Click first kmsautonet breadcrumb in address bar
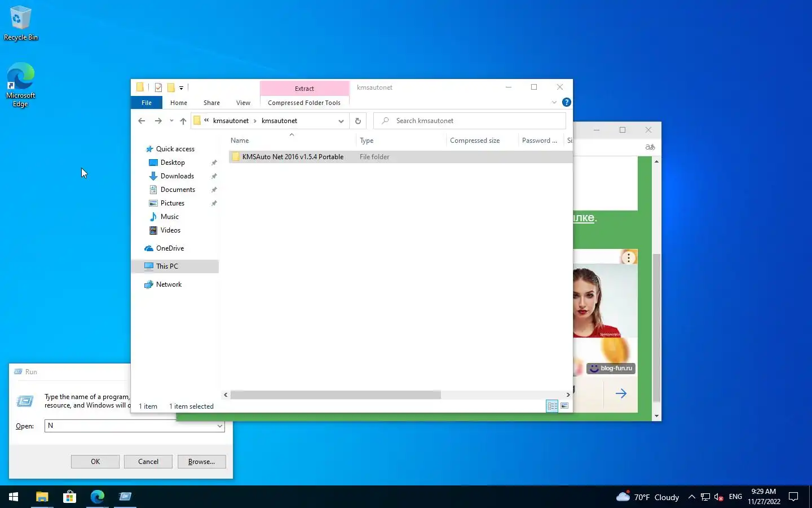Viewport: 812px width, 508px height. (x=231, y=121)
